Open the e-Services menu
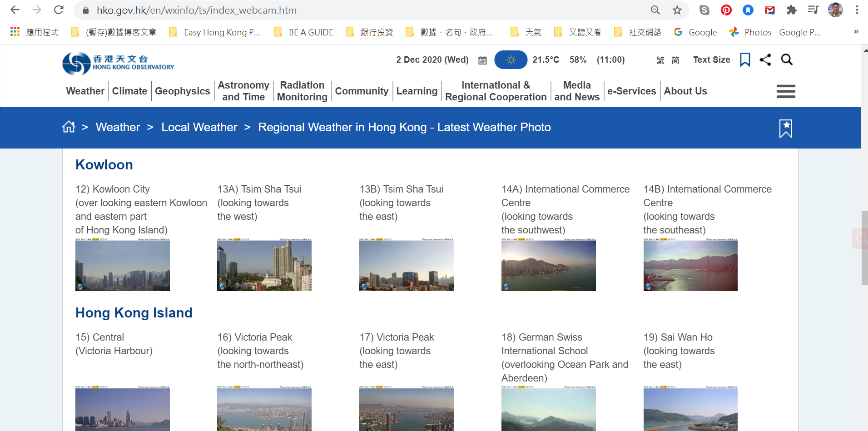 (632, 91)
